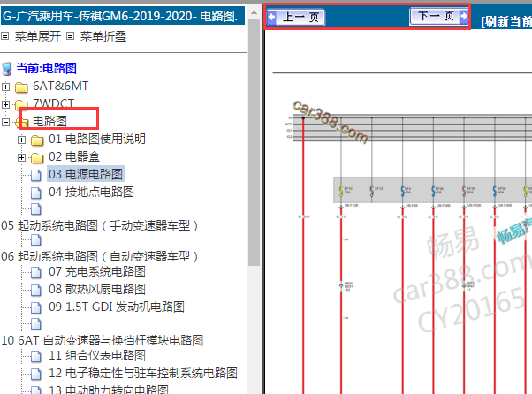Click the 下一页 next page button
Image resolution: width=532 pixels, height=394 pixels.
click(x=439, y=16)
